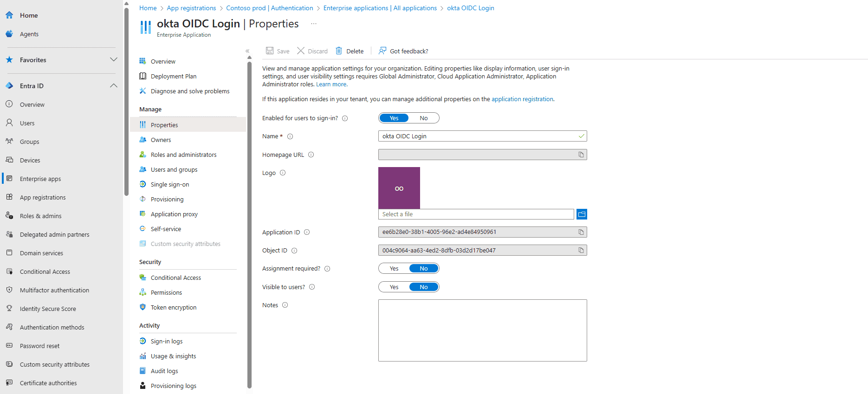Click the Token encryption shield icon
868x394 pixels.
(x=143, y=307)
